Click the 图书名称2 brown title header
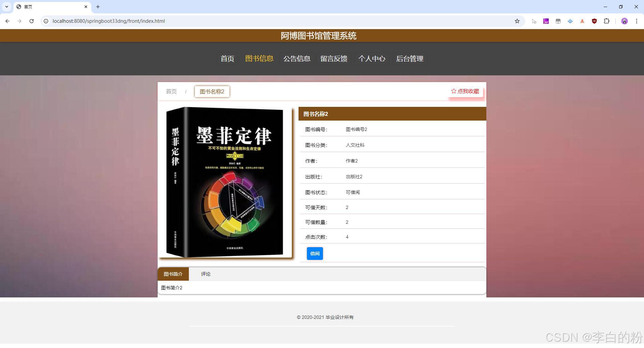The height and width of the screenshot is (348, 644). click(392, 114)
